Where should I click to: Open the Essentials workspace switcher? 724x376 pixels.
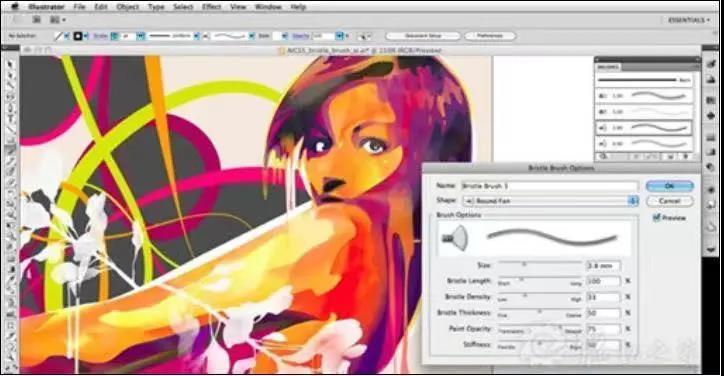[x=689, y=20]
